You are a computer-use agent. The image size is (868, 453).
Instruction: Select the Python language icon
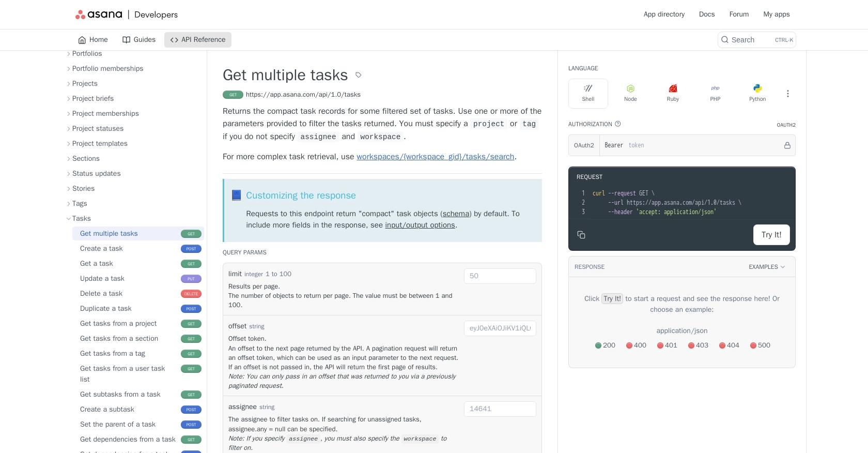coord(757,88)
